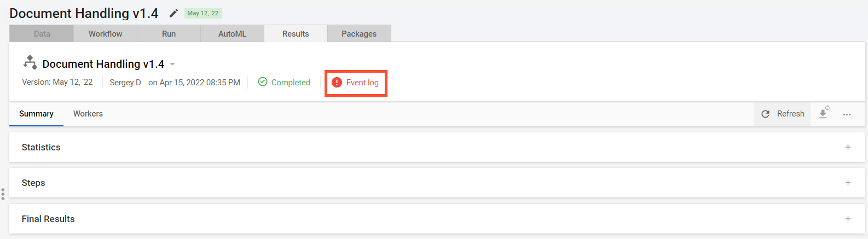The height and width of the screenshot is (239, 868).
Task: Open the Packages tab
Action: tap(359, 33)
